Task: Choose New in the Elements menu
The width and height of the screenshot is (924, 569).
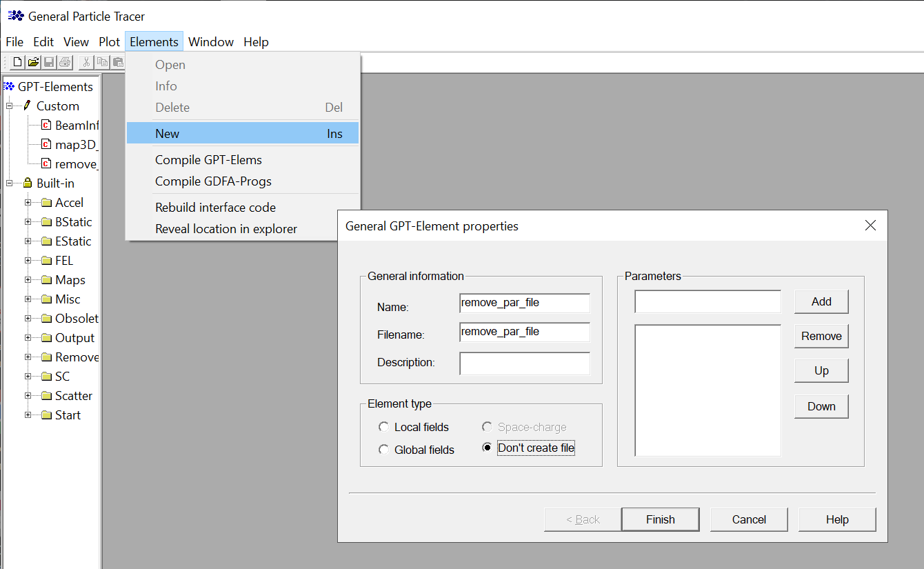Action: click(243, 133)
